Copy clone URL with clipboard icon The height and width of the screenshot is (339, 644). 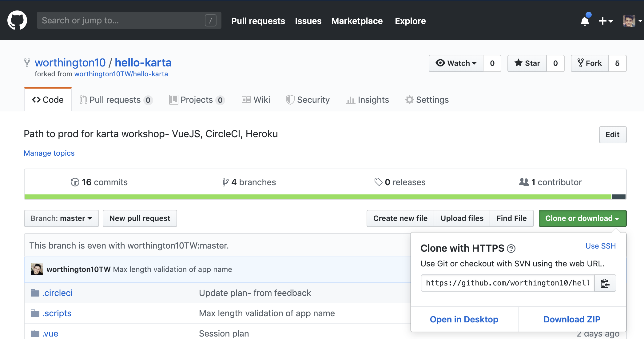click(x=605, y=283)
